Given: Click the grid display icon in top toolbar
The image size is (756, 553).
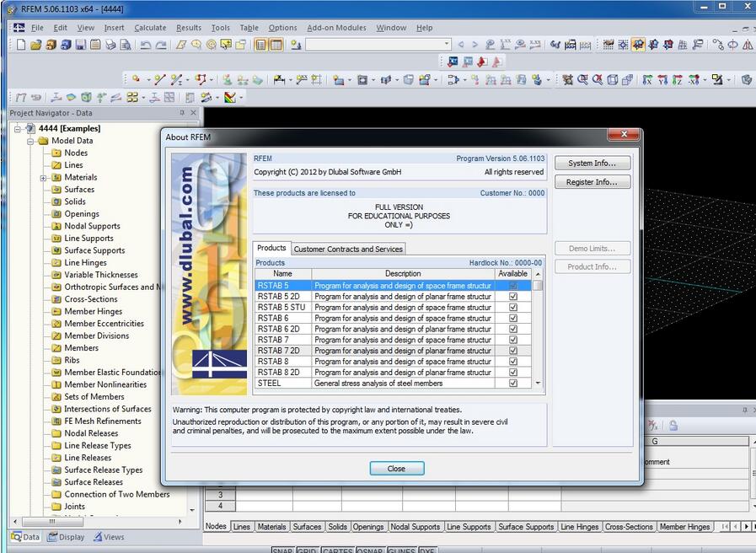Looking at the screenshot, I should point(609,45).
